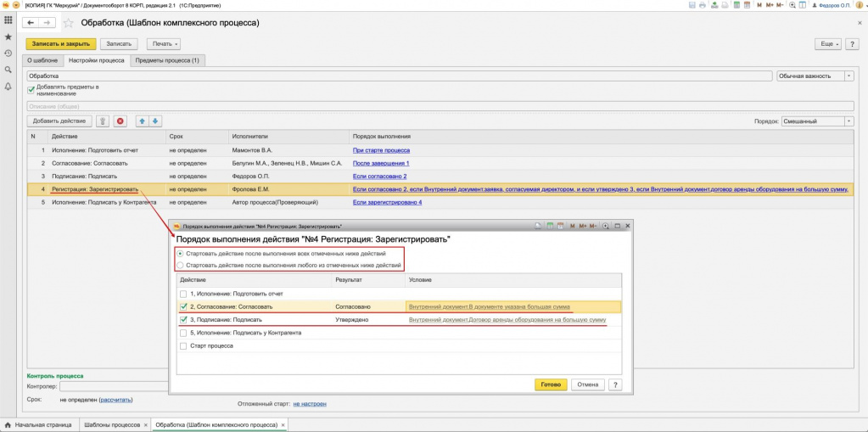
Task: Move action down with blue arrow
Action: pos(155,121)
